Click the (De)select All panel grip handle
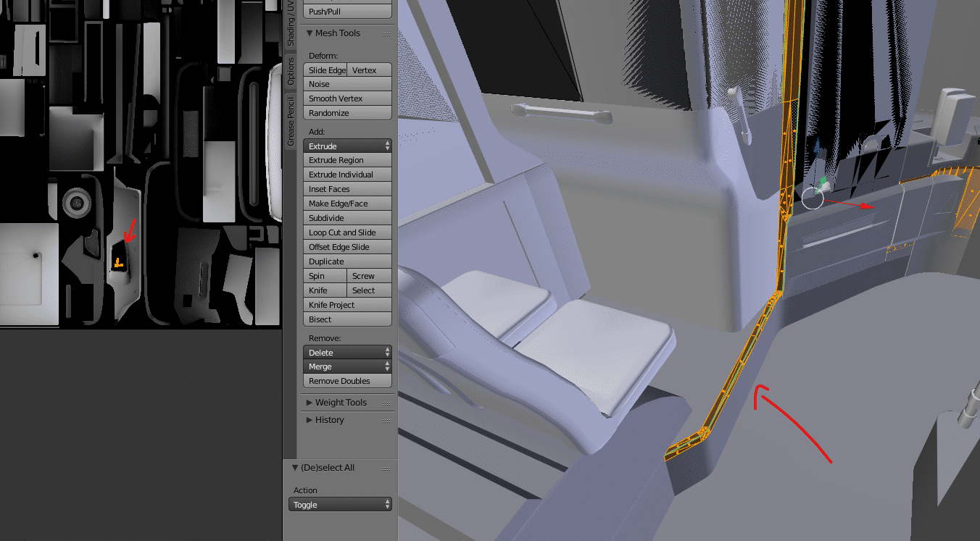Viewport: 980px width, 541px height. [386, 468]
